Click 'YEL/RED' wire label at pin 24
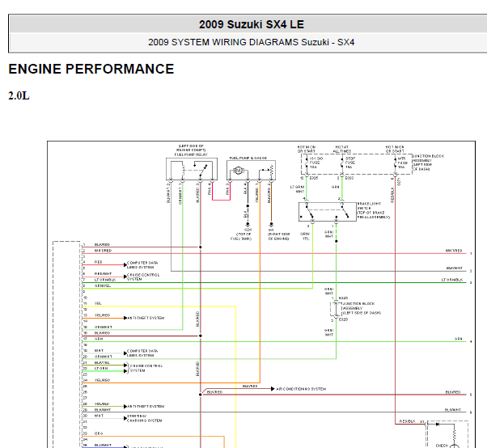 point(102,380)
